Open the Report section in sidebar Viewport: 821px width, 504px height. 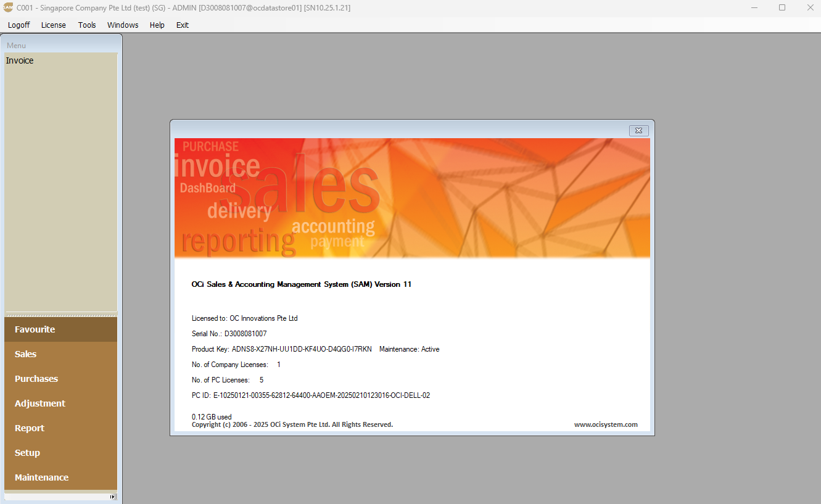click(60, 428)
